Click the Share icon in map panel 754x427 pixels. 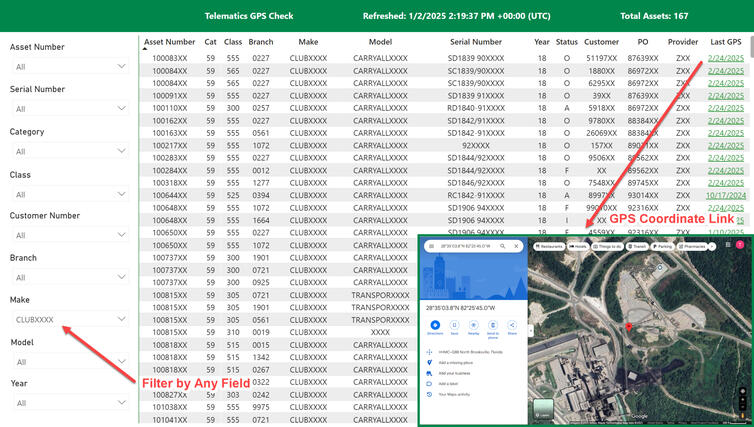point(512,325)
